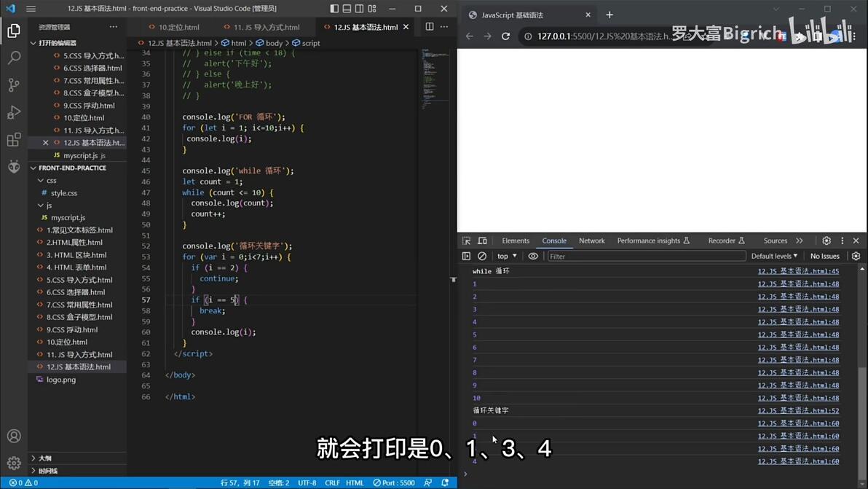
Task: Open DevTools settings gear
Action: (x=826, y=241)
